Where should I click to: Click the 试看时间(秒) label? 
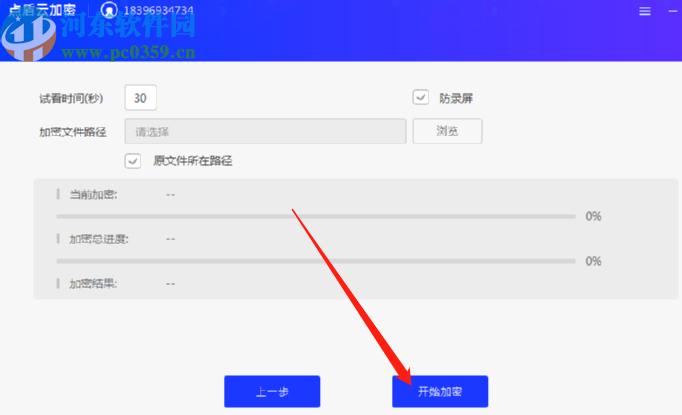[x=71, y=99]
